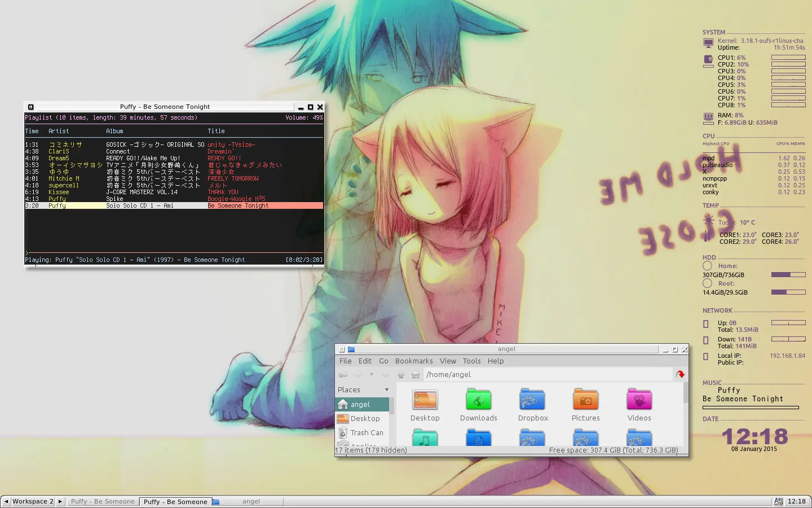Select the オーイシマサヨシ playlist row
The width and height of the screenshot is (812, 508).
pyautogui.click(x=174, y=165)
